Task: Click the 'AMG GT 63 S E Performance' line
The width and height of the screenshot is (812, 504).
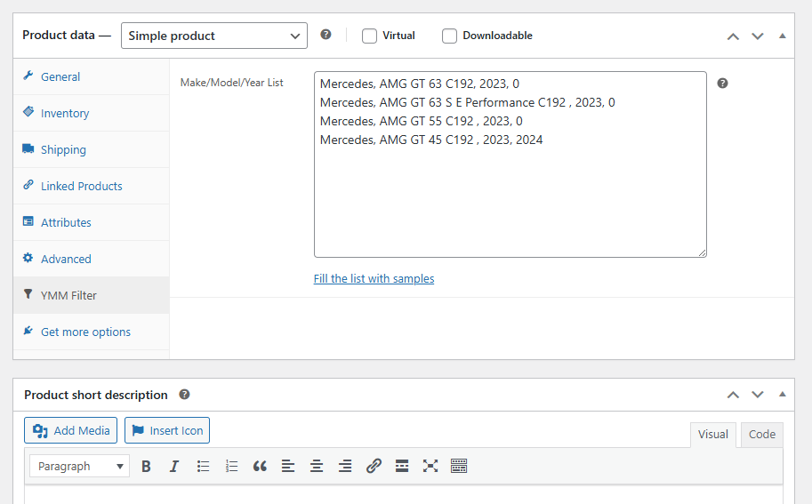Action: (x=468, y=102)
